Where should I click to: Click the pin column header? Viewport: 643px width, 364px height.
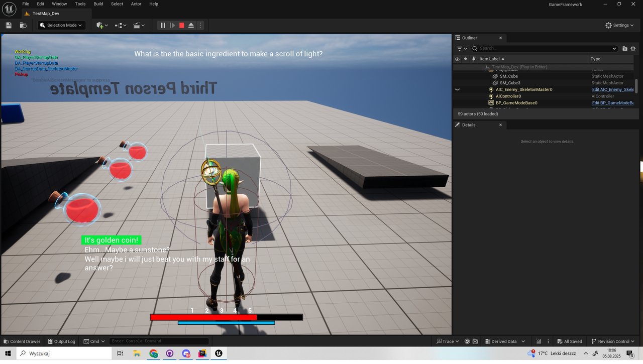(x=473, y=59)
